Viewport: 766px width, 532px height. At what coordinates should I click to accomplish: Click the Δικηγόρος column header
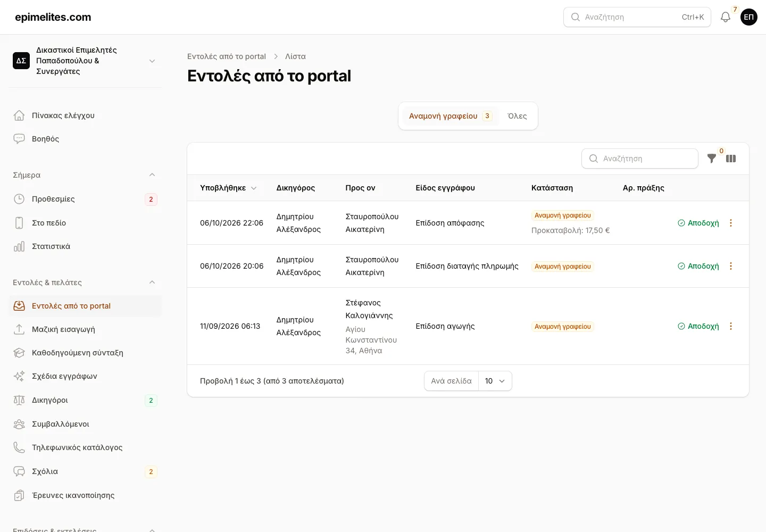(296, 188)
